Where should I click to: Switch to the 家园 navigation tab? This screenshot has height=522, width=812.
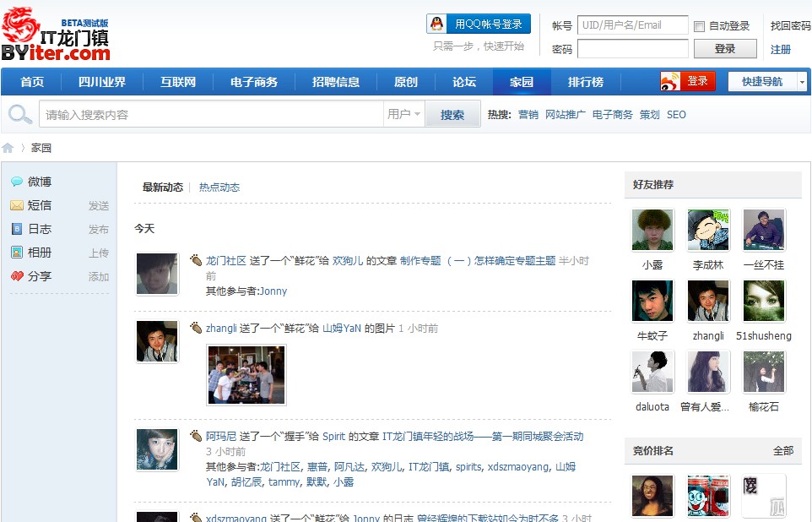tap(522, 81)
